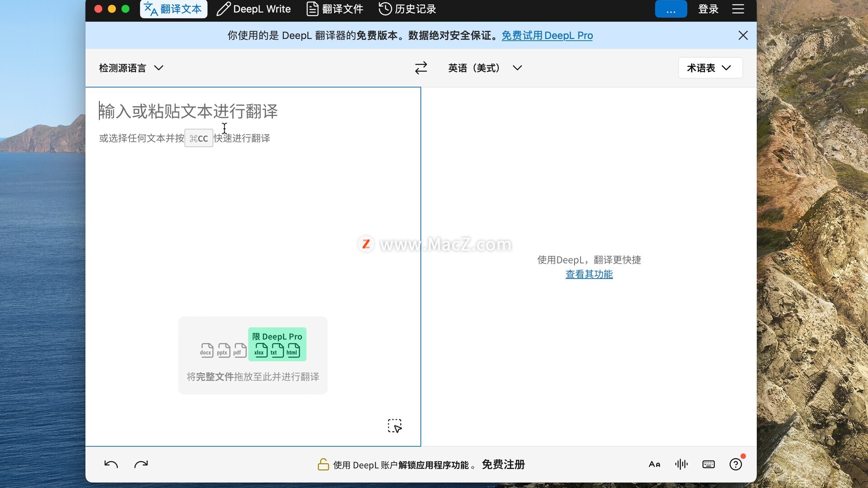
Task: Open the 翻译文件 tab
Action: [x=335, y=9]
